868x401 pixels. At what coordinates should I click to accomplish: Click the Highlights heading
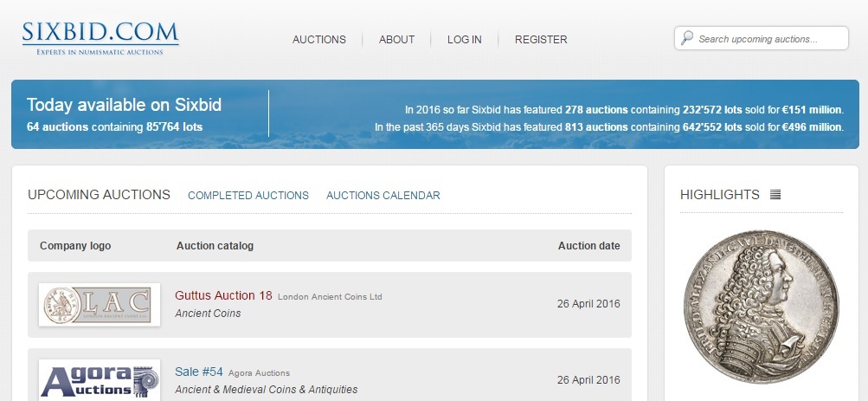click(720, 195)
